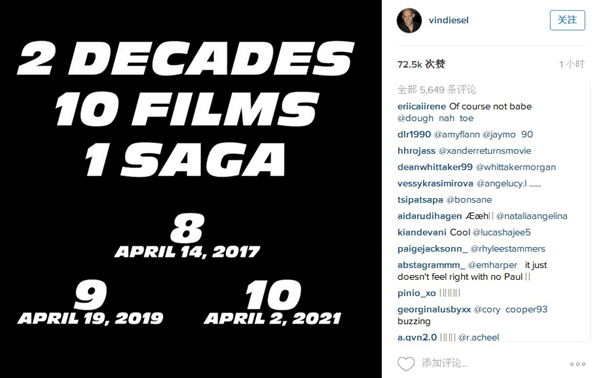Open the tsipatsapa commenter profile
The width and height of the screenshot is (592, 378).
420,200
